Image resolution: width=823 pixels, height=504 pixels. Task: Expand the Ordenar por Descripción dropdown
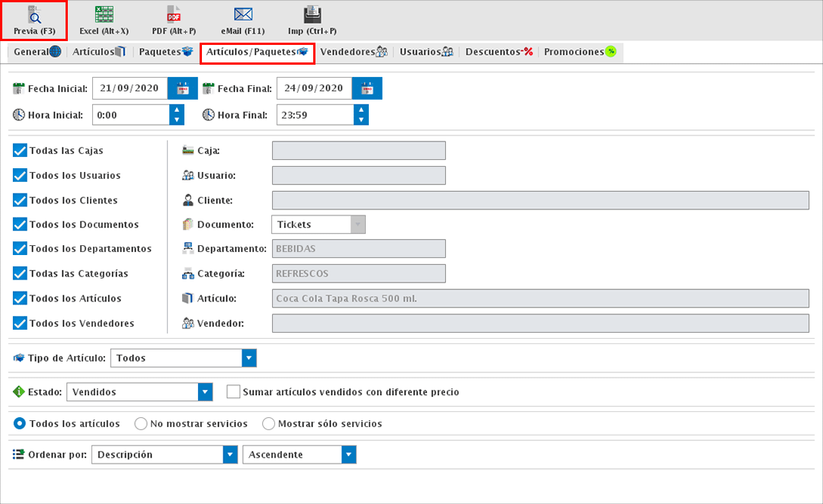tap(230, 455)
